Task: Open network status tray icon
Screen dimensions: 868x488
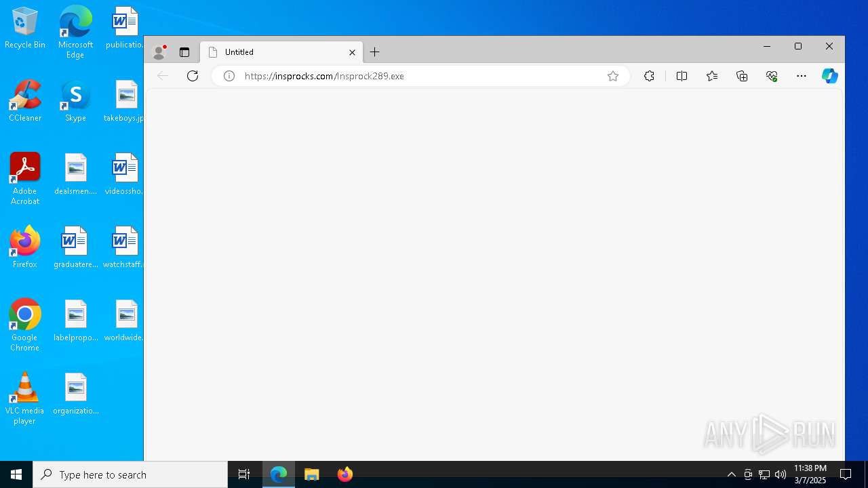Action: tap(764, 474)
